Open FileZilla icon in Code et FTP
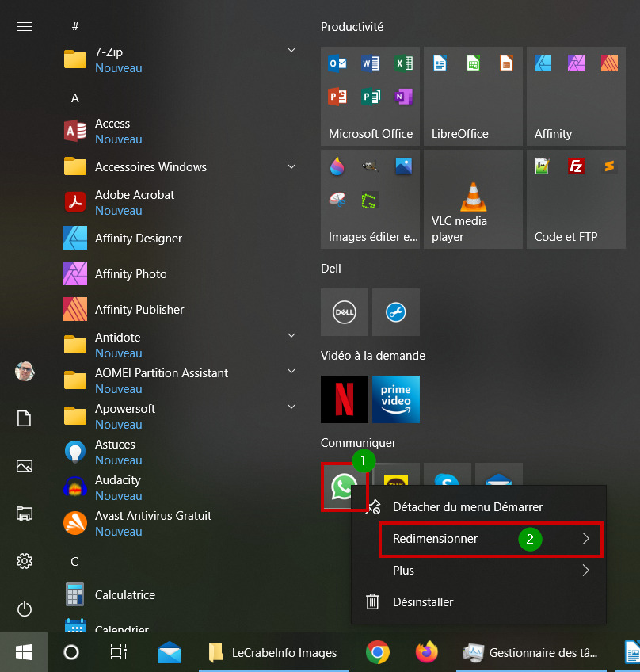The height and width of the screenshot is (672, 640). [576, 166]
